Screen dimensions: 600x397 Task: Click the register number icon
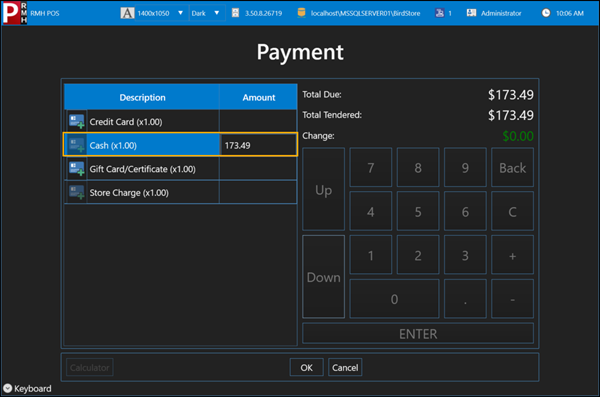[439, 13]
